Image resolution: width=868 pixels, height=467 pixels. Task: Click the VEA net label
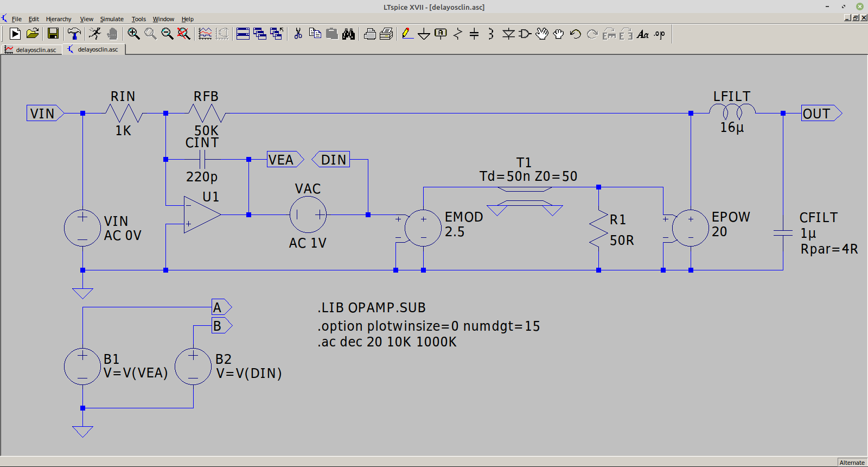tap(285, 160)
